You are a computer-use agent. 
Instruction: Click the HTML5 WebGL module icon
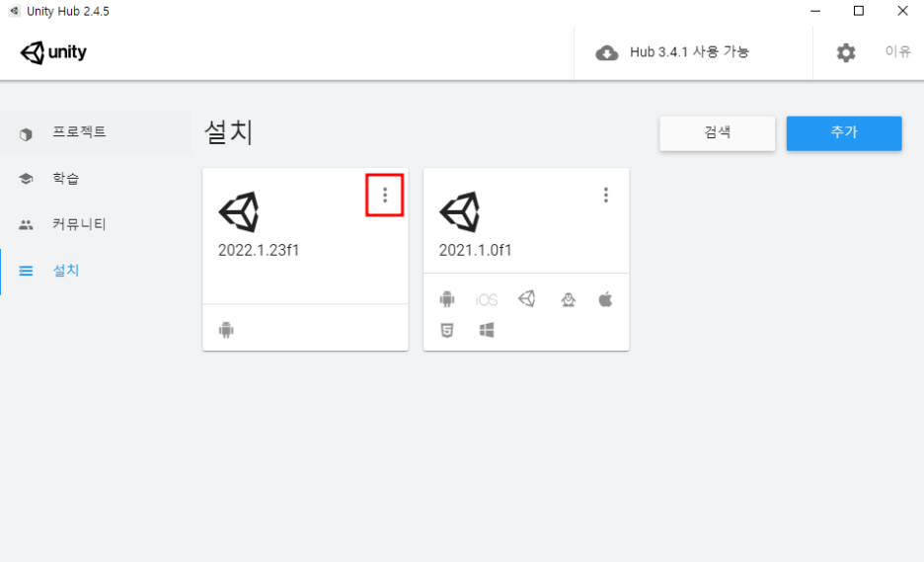pyautogui.click(x=447, y=330)
